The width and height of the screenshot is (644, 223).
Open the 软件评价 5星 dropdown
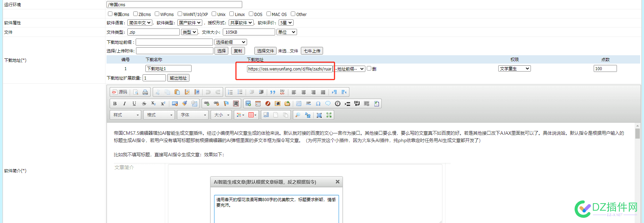pyautogui.click(x=286, y=23)
